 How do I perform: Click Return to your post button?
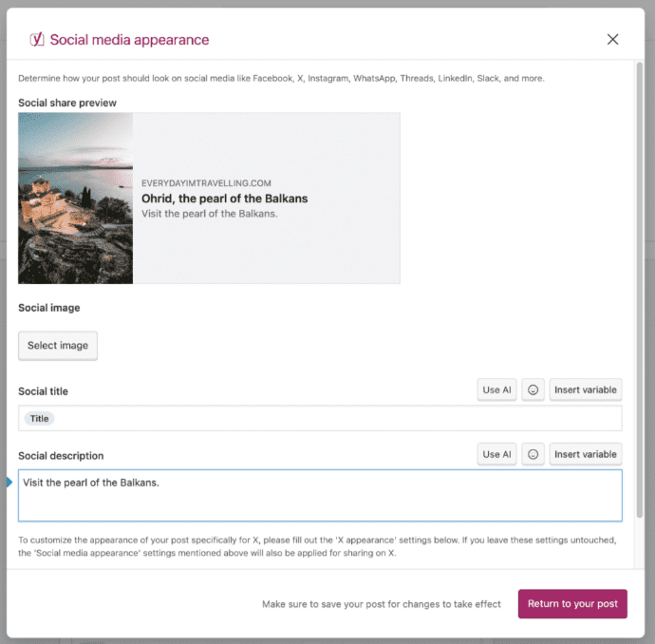pos(572,604)
